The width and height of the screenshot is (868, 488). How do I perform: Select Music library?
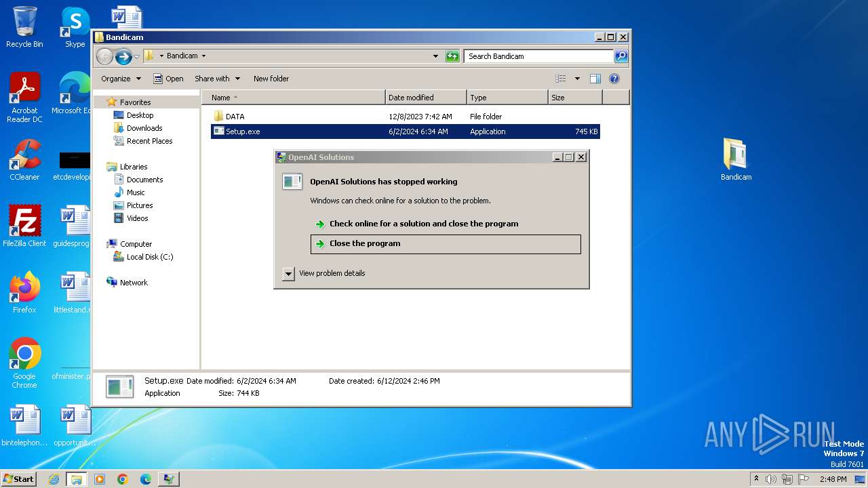(136, 192)
